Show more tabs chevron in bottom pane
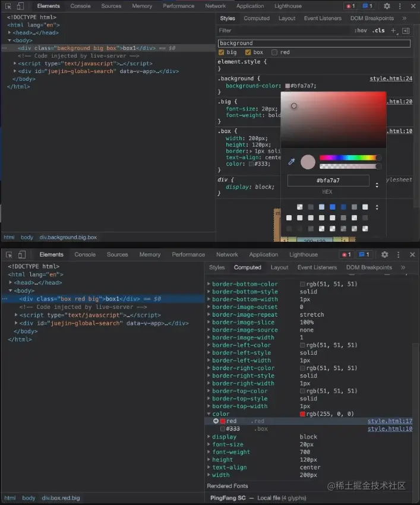The width and height of the screenshot is (420, 505). click(403, 267)
